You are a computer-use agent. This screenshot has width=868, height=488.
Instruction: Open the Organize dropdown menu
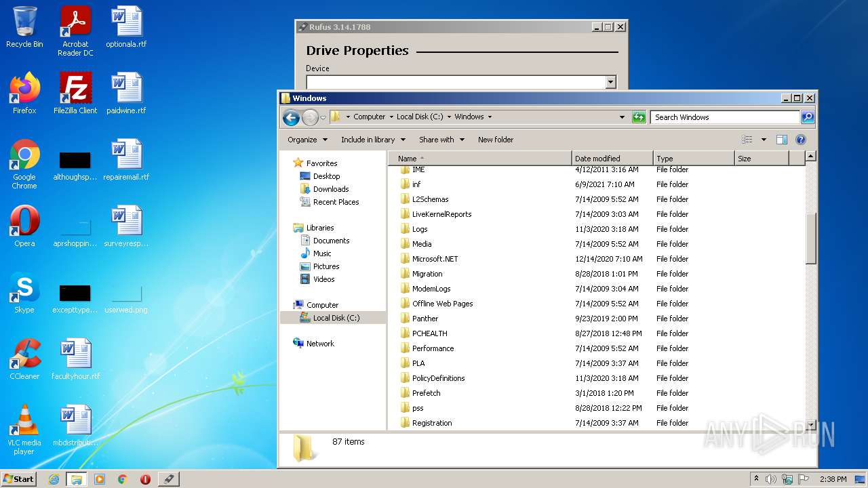click(x=307, y=140)
